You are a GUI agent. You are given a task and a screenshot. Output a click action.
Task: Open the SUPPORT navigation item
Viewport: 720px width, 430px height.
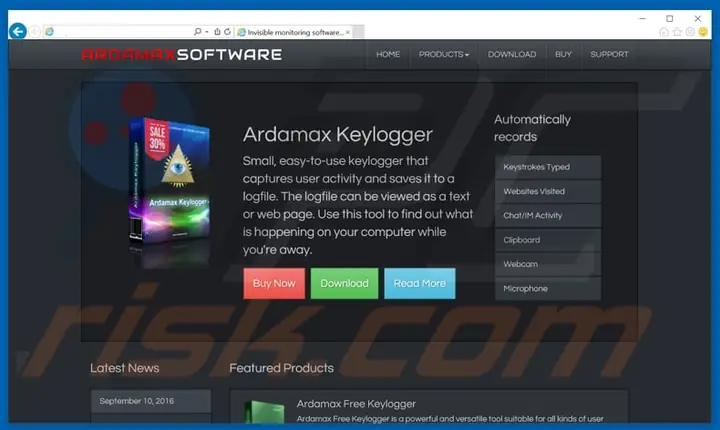tap(609, 54)
